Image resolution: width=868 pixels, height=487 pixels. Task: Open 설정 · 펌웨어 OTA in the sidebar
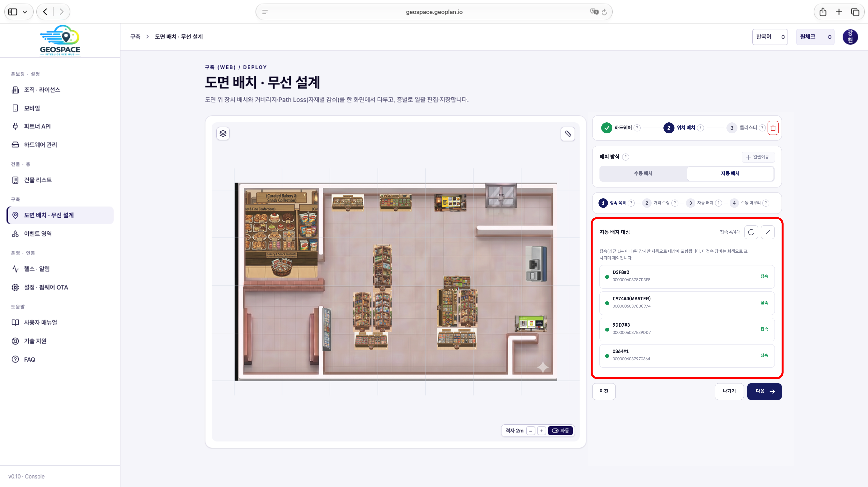(60, 287)
